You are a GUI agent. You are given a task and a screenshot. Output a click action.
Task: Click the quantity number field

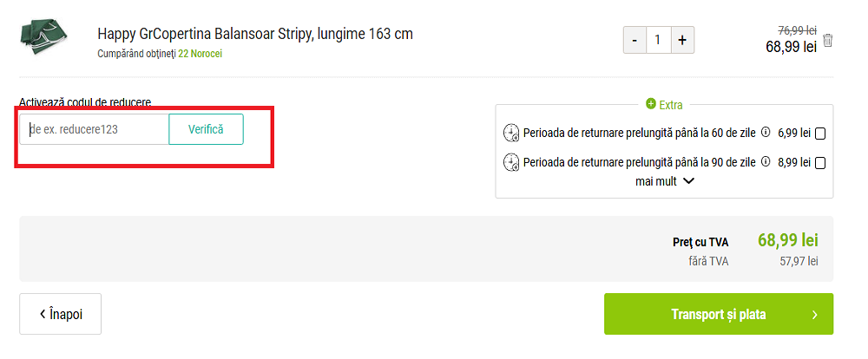coord(658,40)
